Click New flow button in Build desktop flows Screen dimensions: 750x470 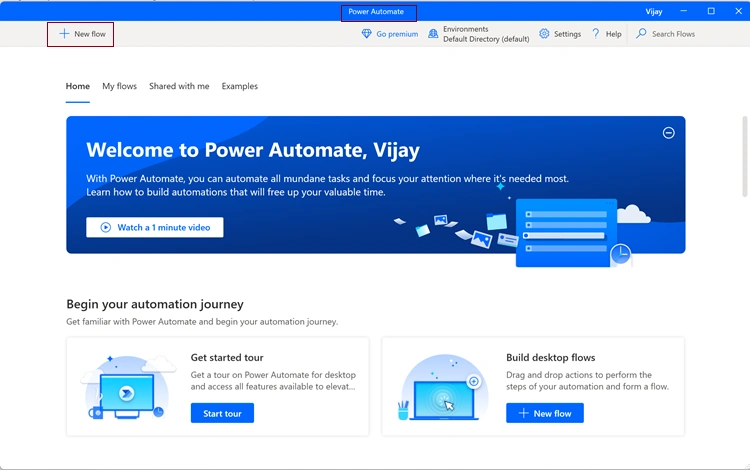(545, 413)
